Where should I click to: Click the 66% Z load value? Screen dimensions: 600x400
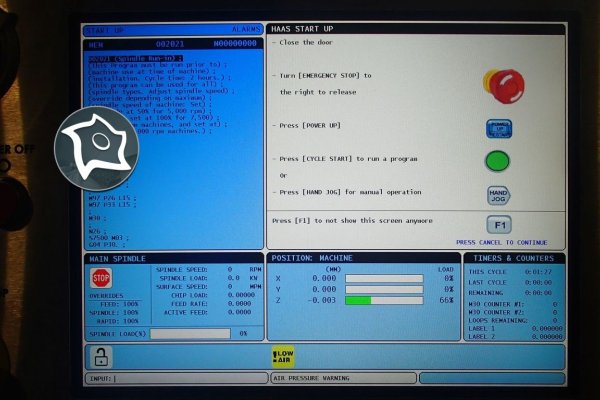click(446, 300)
